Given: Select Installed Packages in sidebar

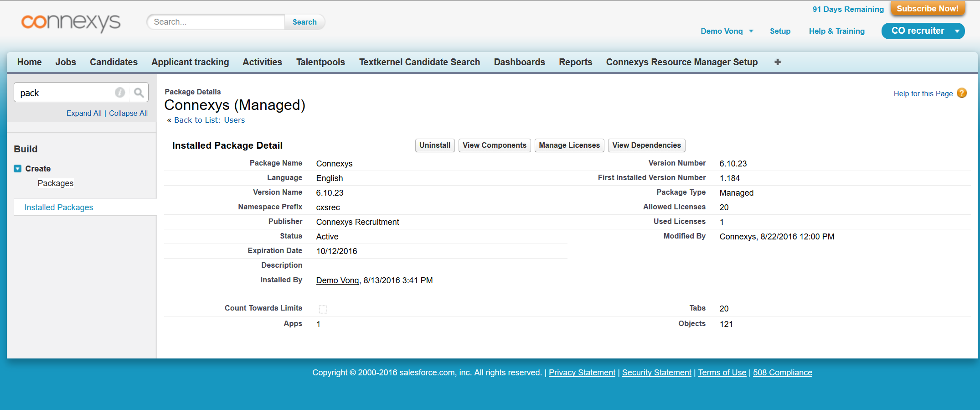Looking at the screenshot, I should (x=59, y=208).
